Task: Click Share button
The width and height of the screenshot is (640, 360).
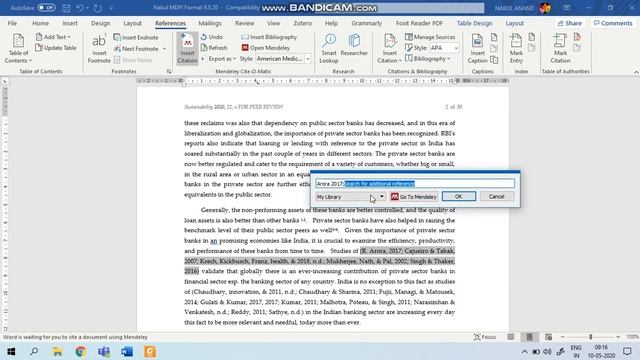Action: pyautogui.click(x=570, y=23)
